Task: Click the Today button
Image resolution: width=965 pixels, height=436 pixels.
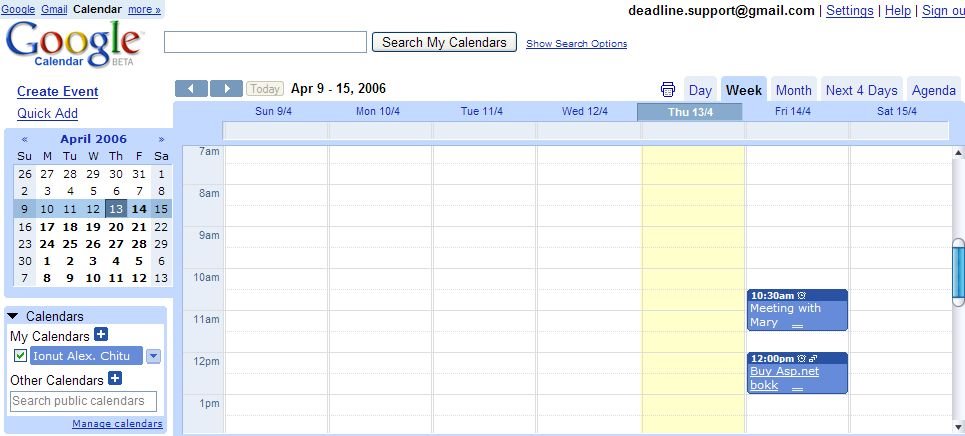Action: (265, 89)
